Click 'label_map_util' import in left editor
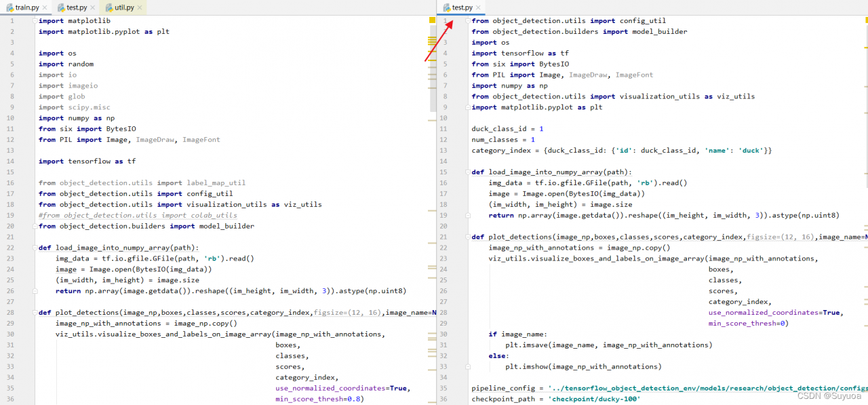868x405 pixels. coord(216,182)
